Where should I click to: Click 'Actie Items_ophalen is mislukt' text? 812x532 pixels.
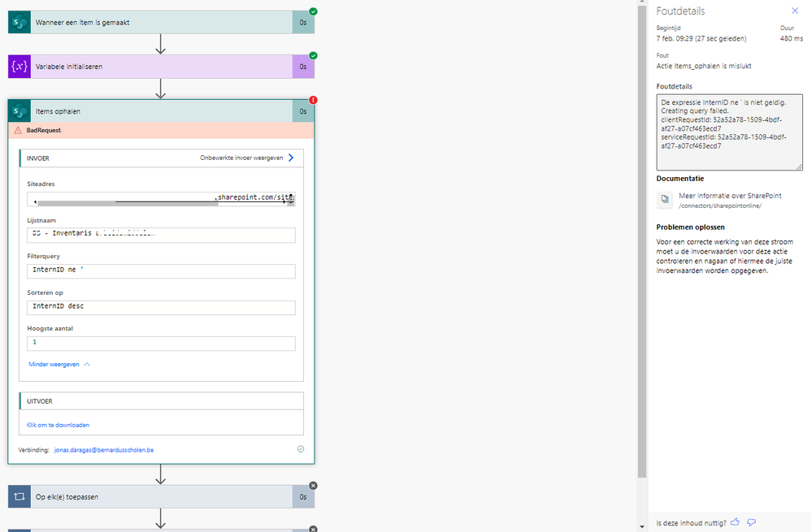click(x=704, y=67)
